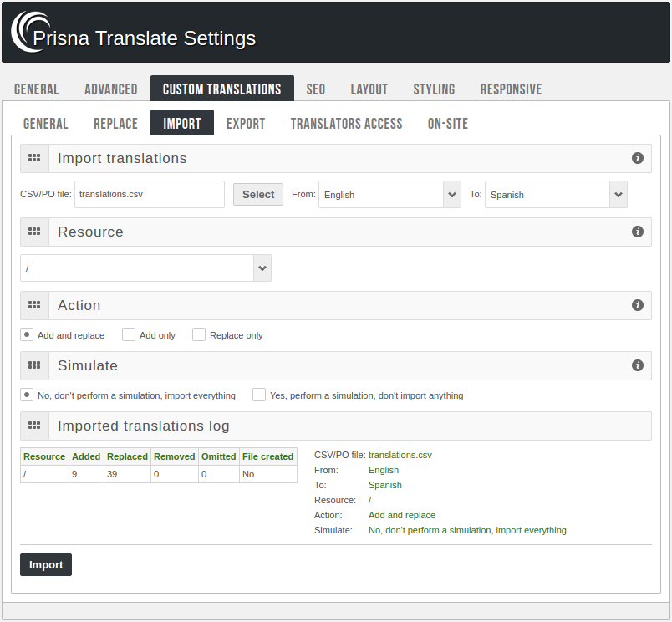
Task: Click the drag handle beside Action
Action: (34, 305)
